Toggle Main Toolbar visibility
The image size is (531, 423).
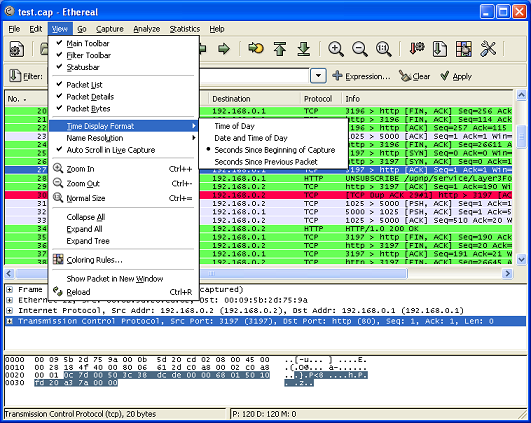[x=123, y=43]
